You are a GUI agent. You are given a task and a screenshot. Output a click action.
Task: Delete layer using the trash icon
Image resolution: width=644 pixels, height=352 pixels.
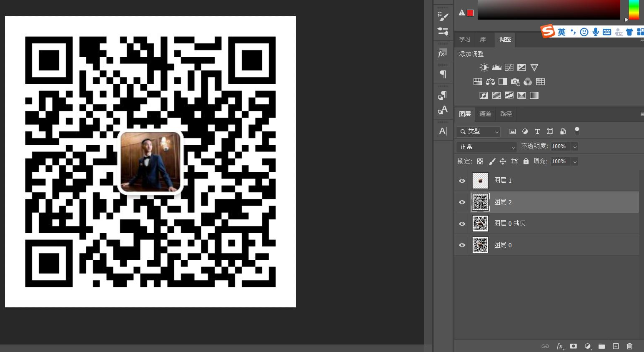click(x=629, y=346)
